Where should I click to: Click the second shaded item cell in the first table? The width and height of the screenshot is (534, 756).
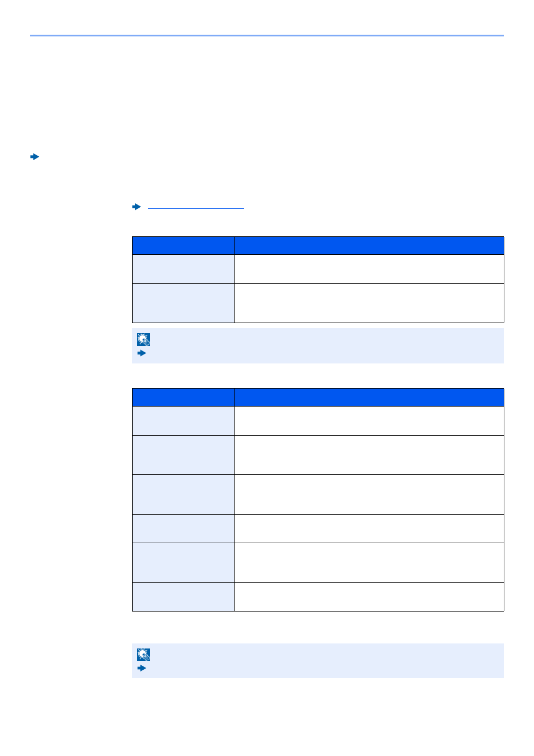(x=183, y=304)
